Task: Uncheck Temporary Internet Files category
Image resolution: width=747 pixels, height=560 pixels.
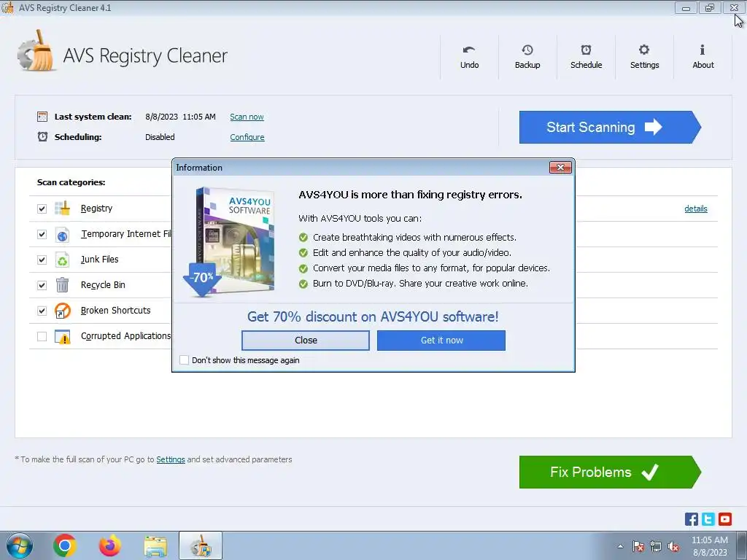Action: pyautogui.click(x=42, y=234)
